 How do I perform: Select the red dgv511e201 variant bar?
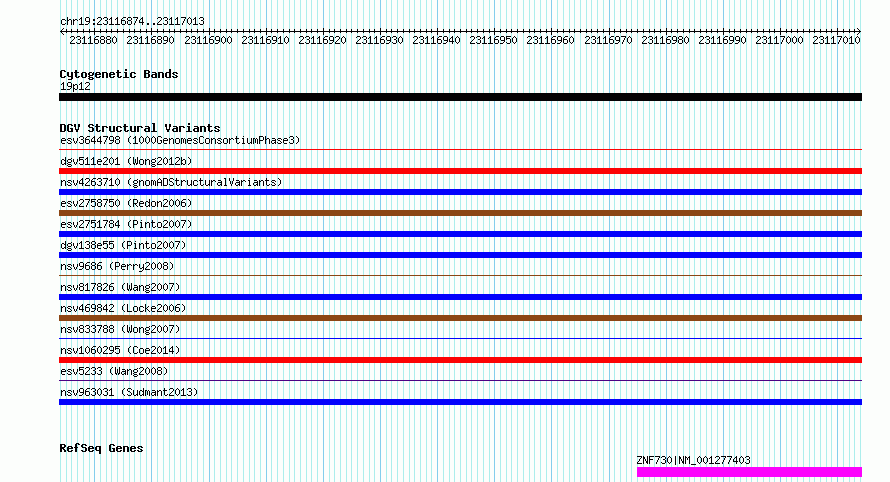click(460, 171)
